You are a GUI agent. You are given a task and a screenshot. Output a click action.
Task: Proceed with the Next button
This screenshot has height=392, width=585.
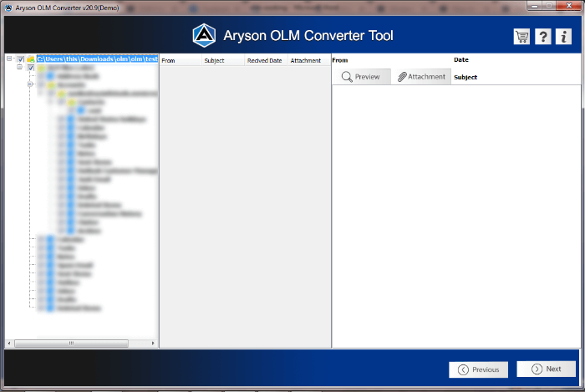click(547, 369)
